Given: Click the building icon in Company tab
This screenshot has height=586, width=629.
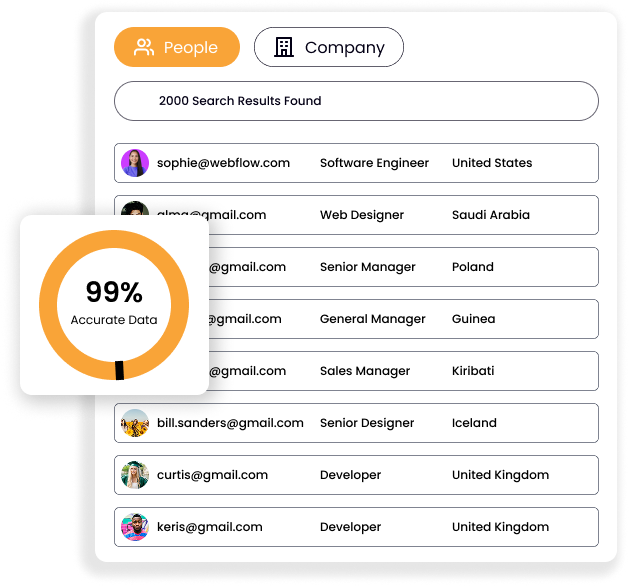Looking at the screenshot, I should pos(284,47).
